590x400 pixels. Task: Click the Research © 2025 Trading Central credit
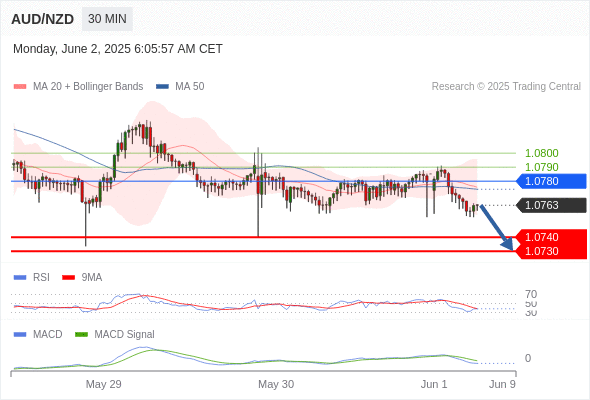tap(506, 87)
